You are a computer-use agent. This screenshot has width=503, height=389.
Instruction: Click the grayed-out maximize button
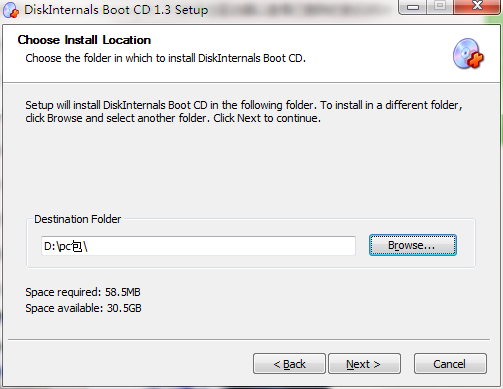440,6
